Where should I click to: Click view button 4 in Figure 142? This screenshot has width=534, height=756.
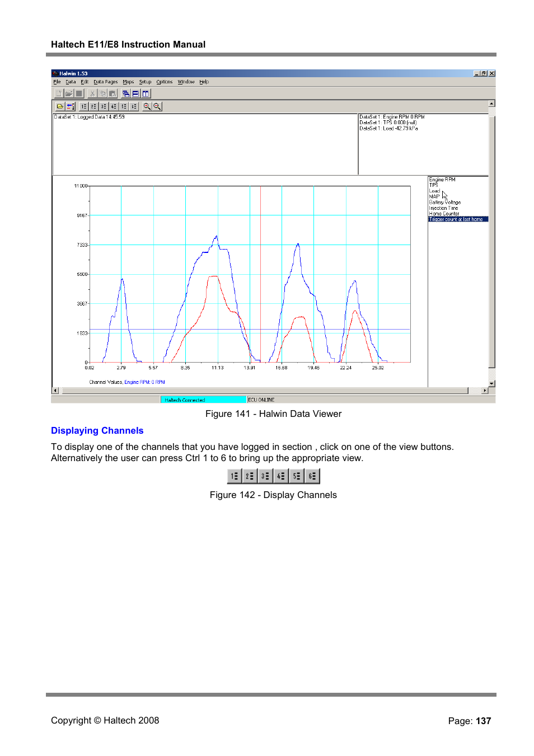click(281, 476)
